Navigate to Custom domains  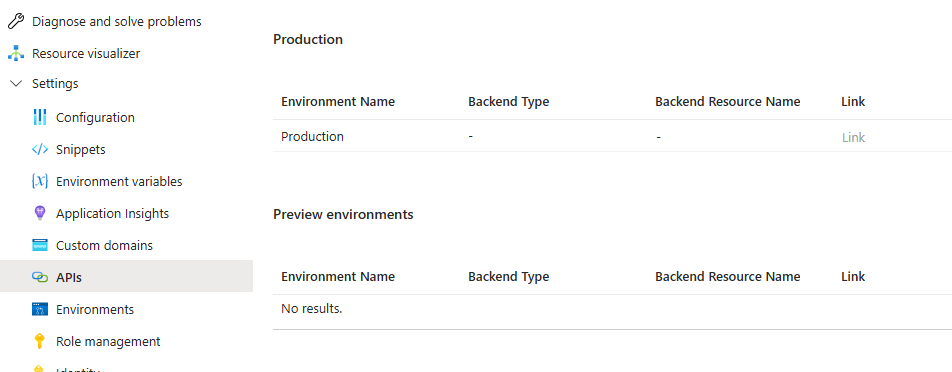pyautogui.click(x=104, y=246)
